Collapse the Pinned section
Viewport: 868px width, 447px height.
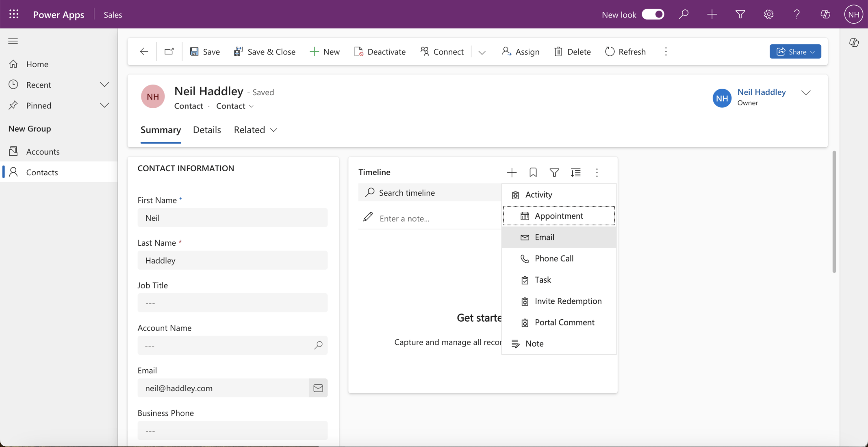tap(104, 105)
